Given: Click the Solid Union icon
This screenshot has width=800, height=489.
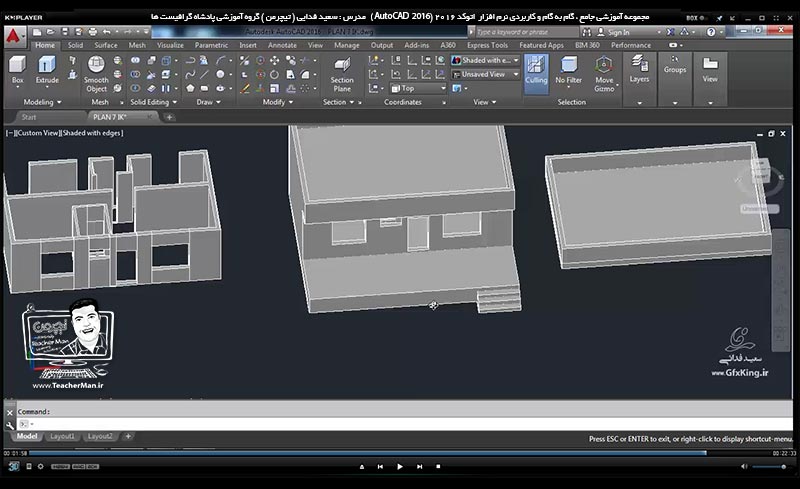Looking at the screenshot, I should (x=135, y=60).
